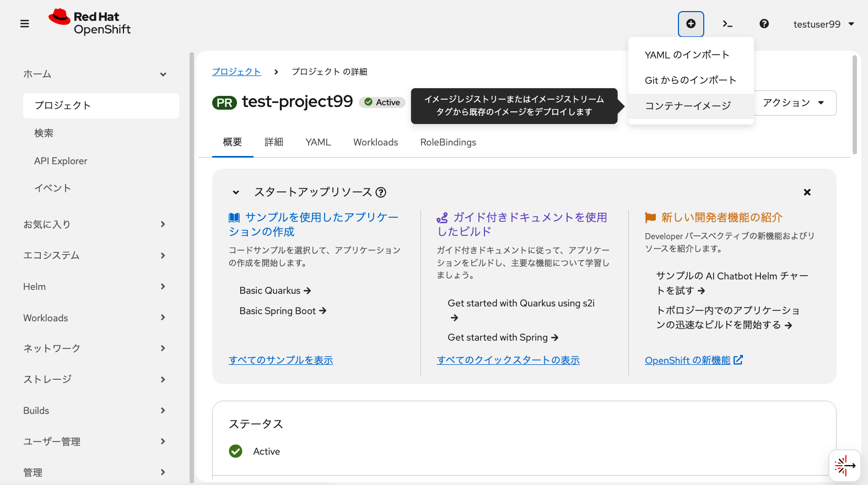
Task: Click the orange flag icon
Action: tap(650, 218)
